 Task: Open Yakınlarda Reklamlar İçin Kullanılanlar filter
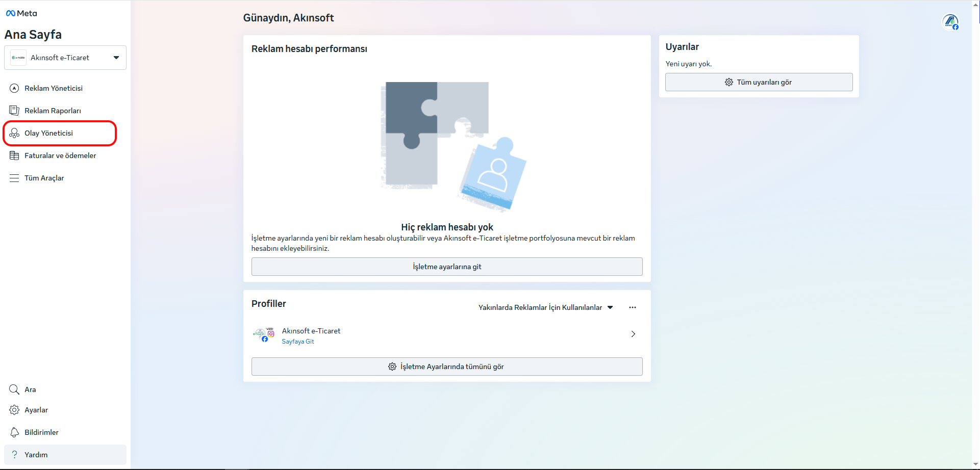[545, 307]
